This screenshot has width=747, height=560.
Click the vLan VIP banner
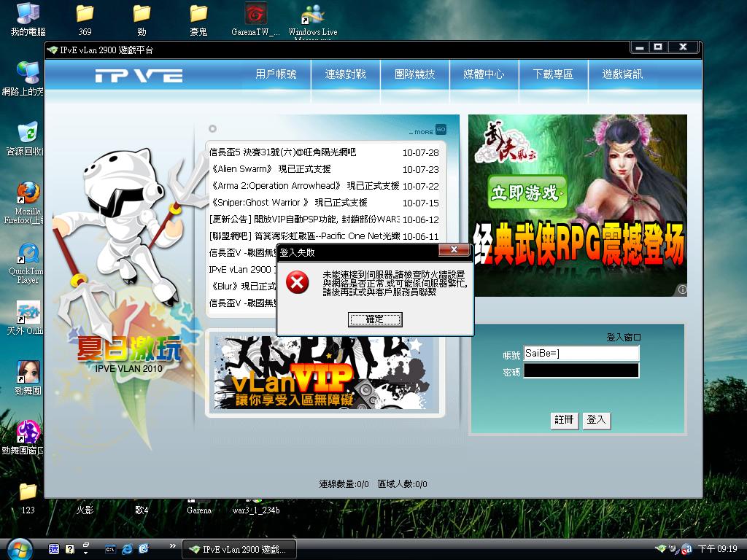(x=325, y=373)
